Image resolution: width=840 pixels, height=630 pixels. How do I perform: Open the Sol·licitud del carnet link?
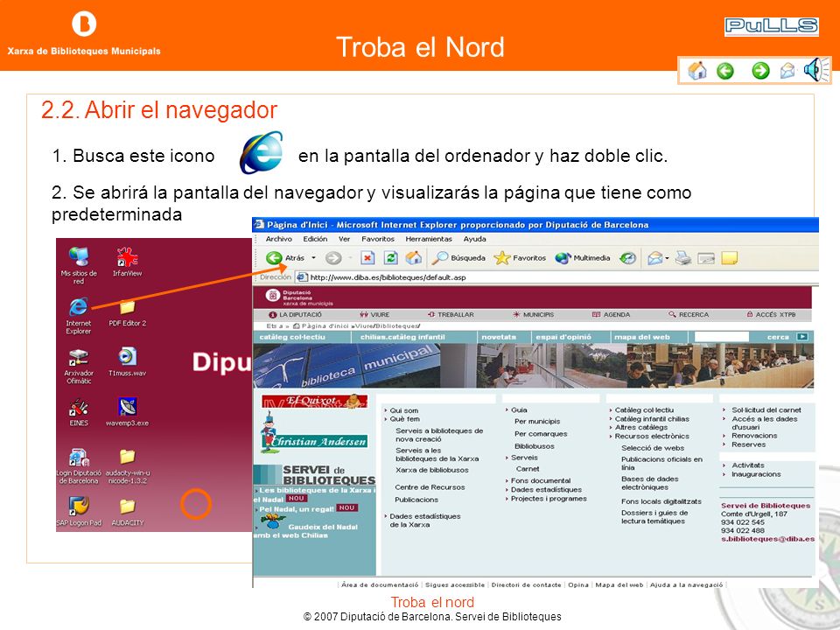766,409
